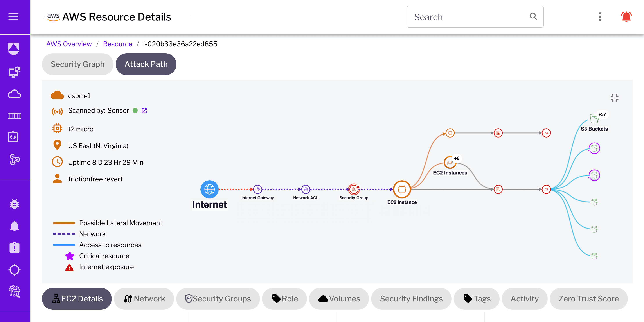The width and height of the screenshot is (644, 322).
Task: Click the central EC2 Instance node
Action: [x=402, y=189]
